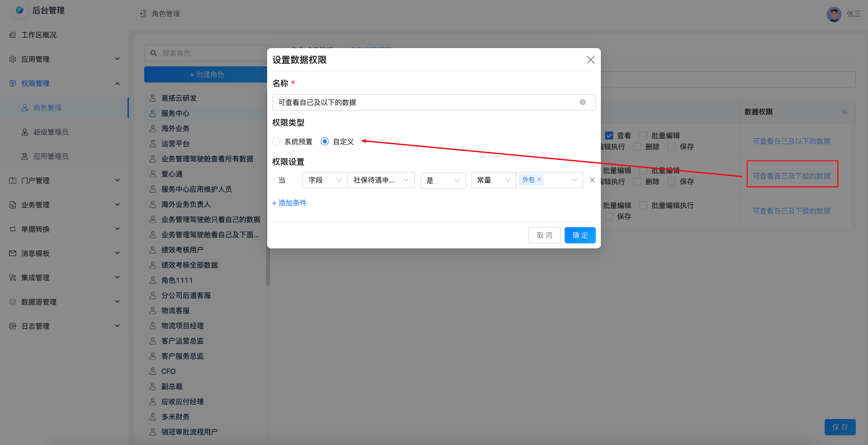Expand the 应用管理 sidebar menu
The height and width of the screenshot is (445, 868).
click(64, 59)
